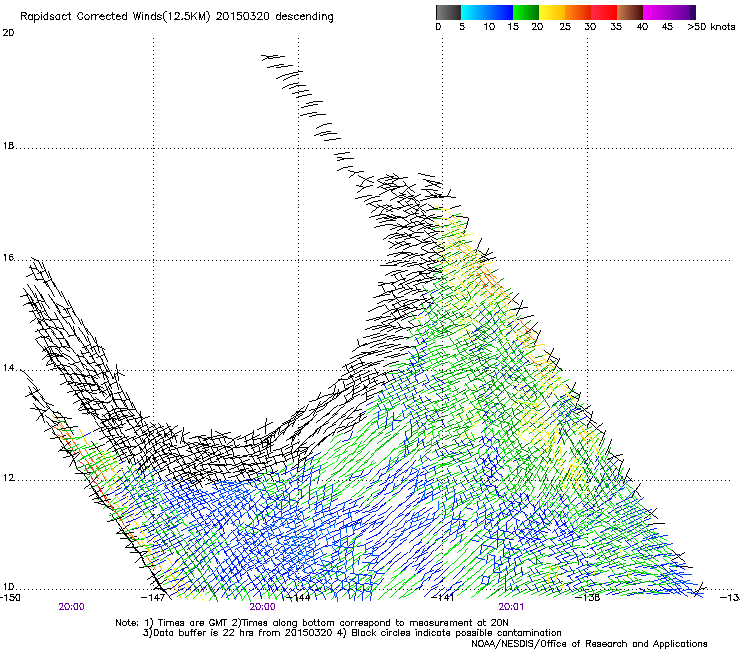Screen dimensions: 740x650
Task: Click the NOAA/NESDIS Office of Research credit text
Action: [589, 643]
